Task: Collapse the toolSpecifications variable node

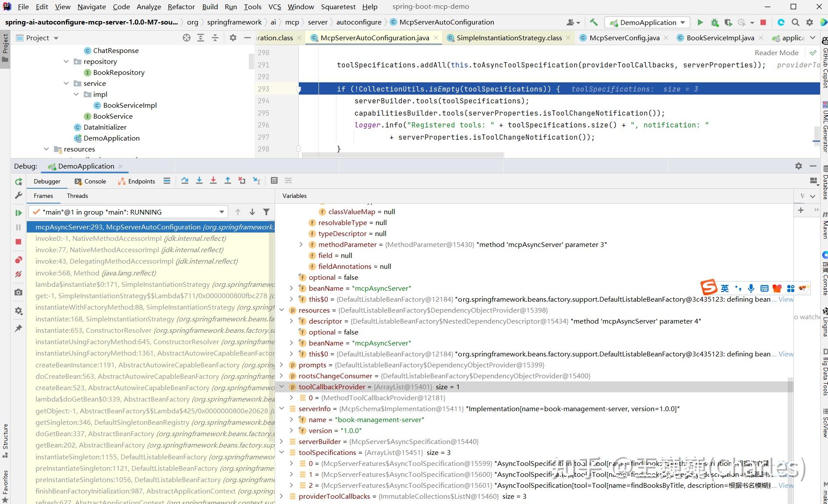Action: (282, 452)
